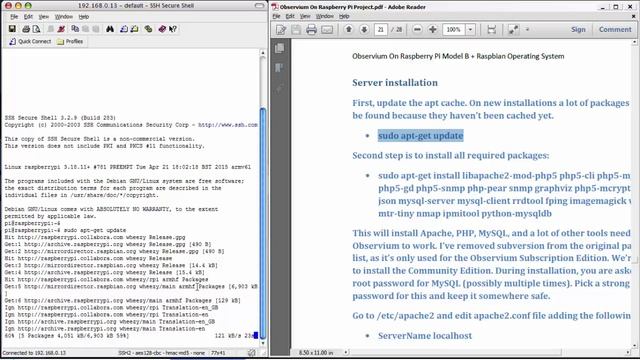Image resolution: width=640 pixels, height=360 pixels.
Task: Click the 'Server installation' heading in PDF
Action: point(395,82)
